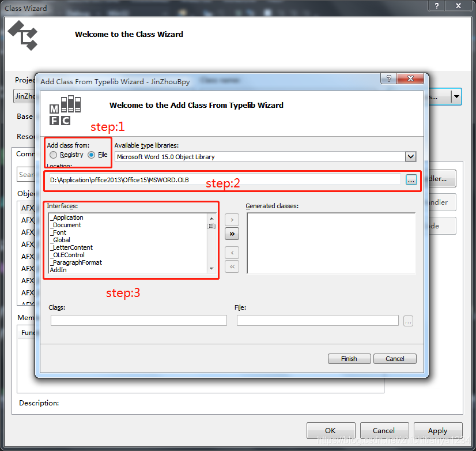Click the Location path input field
This screenshot has width=476, height=451.
[x=225, y=179]
